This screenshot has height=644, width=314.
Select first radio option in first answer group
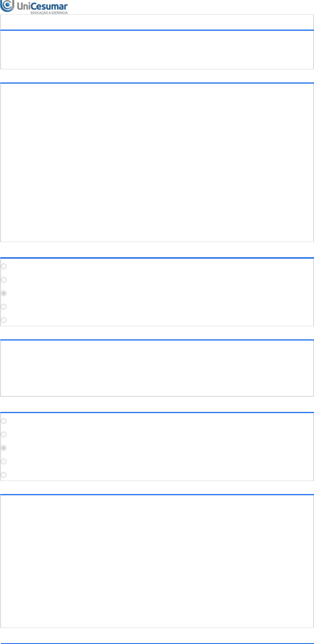4,266
